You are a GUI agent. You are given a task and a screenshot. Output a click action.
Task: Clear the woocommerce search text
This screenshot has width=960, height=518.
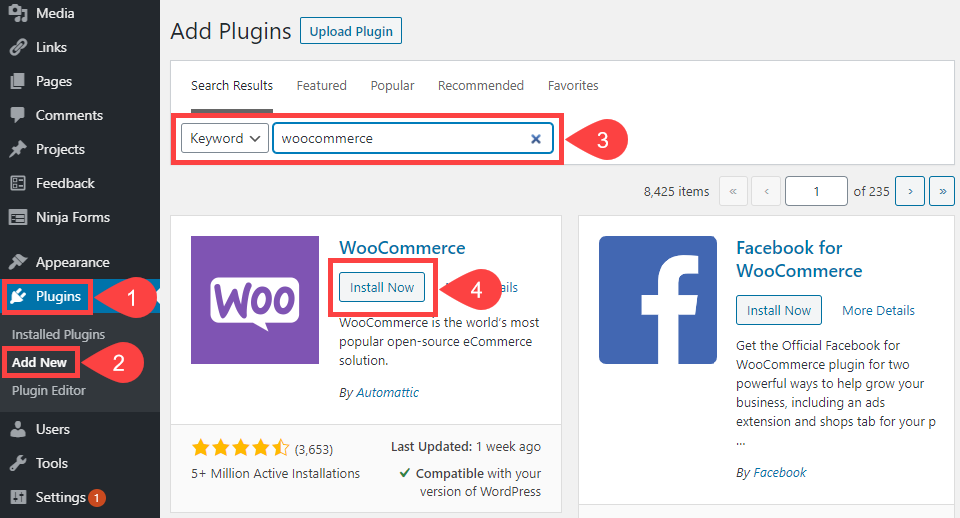point(536,139)
